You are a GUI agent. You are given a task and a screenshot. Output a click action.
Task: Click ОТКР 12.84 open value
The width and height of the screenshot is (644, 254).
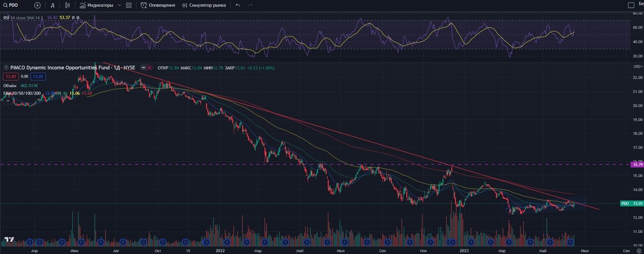pos(167,68)
